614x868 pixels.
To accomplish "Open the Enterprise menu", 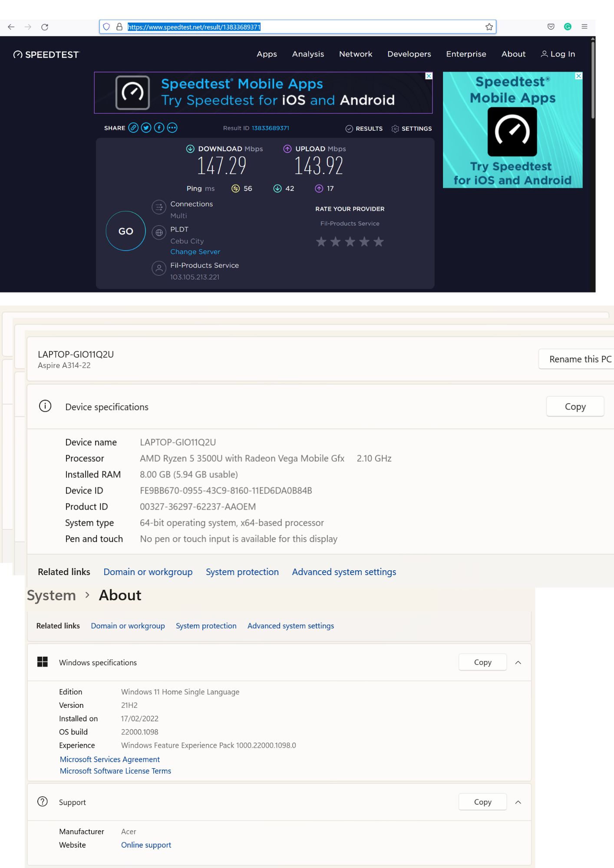I will click(x=466, y=54).
